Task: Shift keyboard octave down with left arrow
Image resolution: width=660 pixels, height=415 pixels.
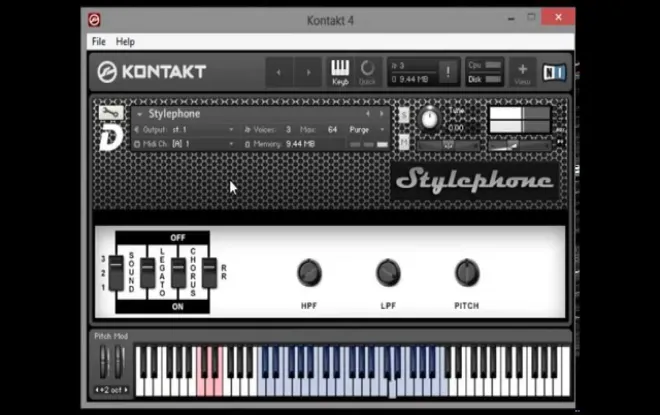Action: [x=97, y=390]
